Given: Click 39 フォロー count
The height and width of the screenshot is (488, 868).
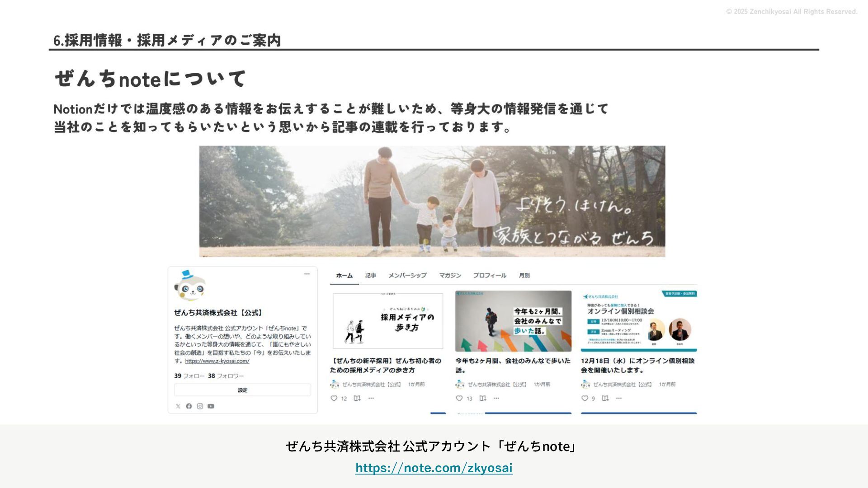Looking at the screenshot, I should (189, 376).
